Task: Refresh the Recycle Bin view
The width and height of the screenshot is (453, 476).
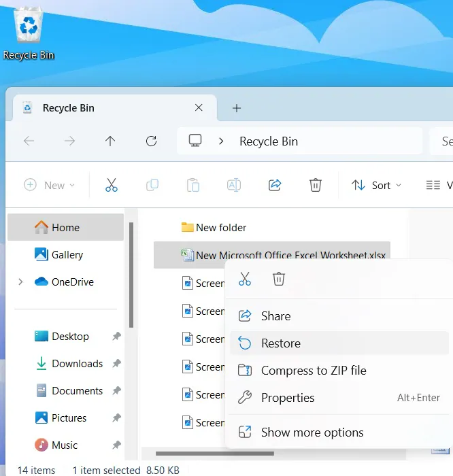Action: pos(151,141)
